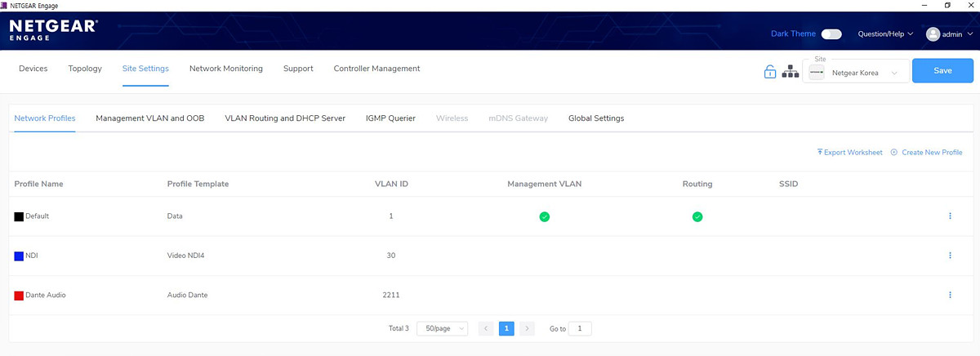Click the blue Save button

coord(942,70)
